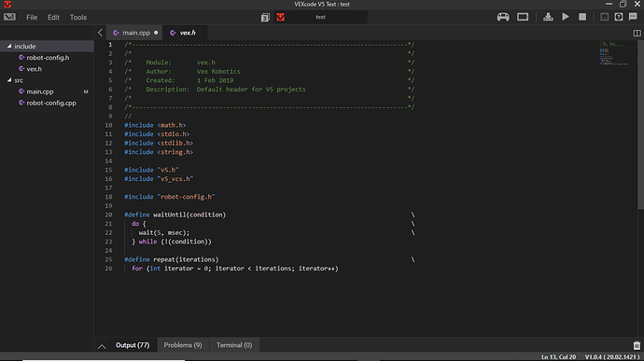Viewport: 644px width, 361px height.
Task: Collapse the include folder
Action: click(x=9, y=46)
